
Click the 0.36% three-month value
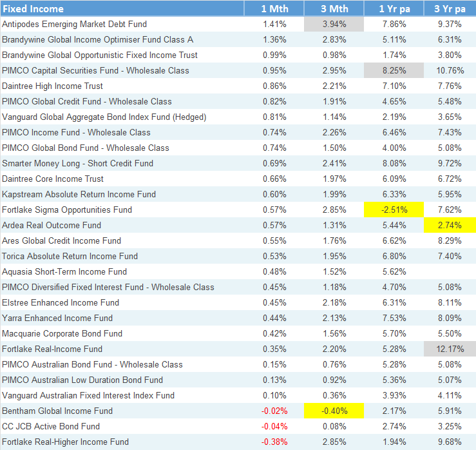coord(334,396)
